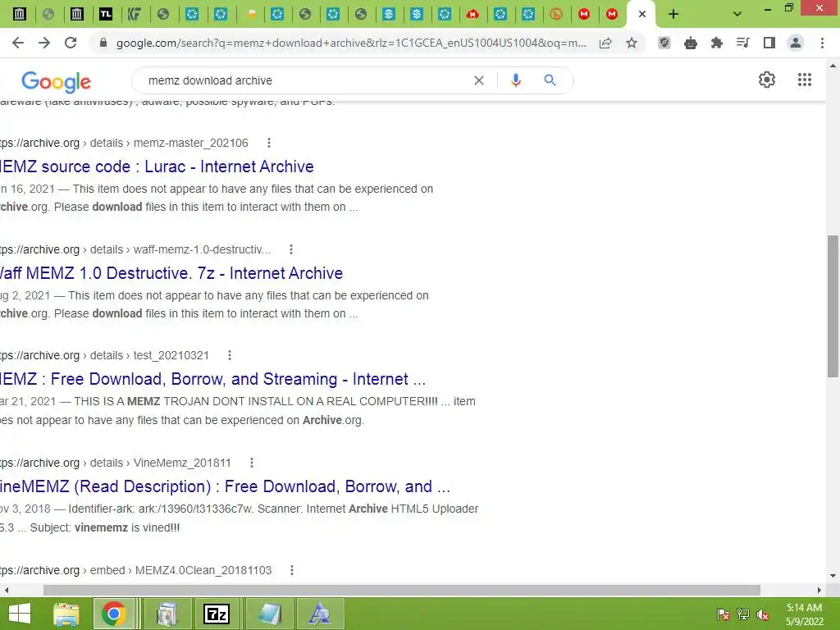Image resolution: width=840 pixels, height=630 pixels.
Task: Reload the current Google page
Action: 71,43
